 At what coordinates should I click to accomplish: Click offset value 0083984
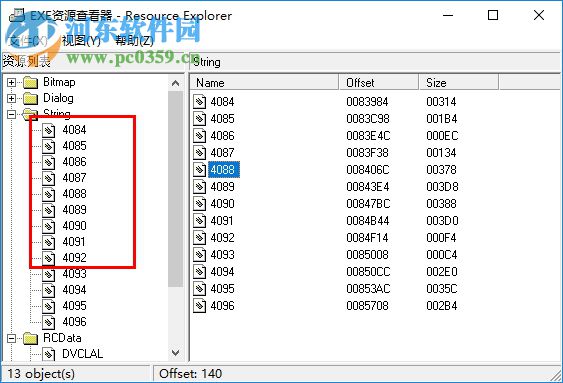click(367, 102)
